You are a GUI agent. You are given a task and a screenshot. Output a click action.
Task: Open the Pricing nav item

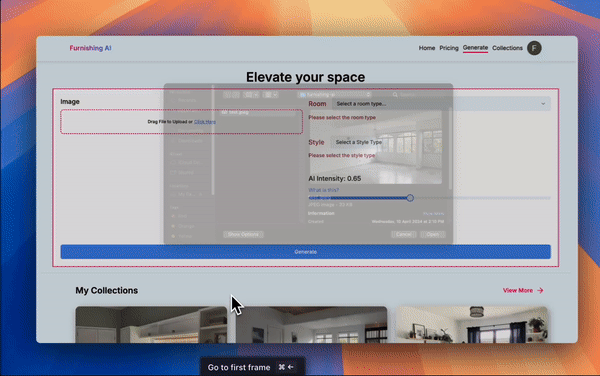point(449,48)
